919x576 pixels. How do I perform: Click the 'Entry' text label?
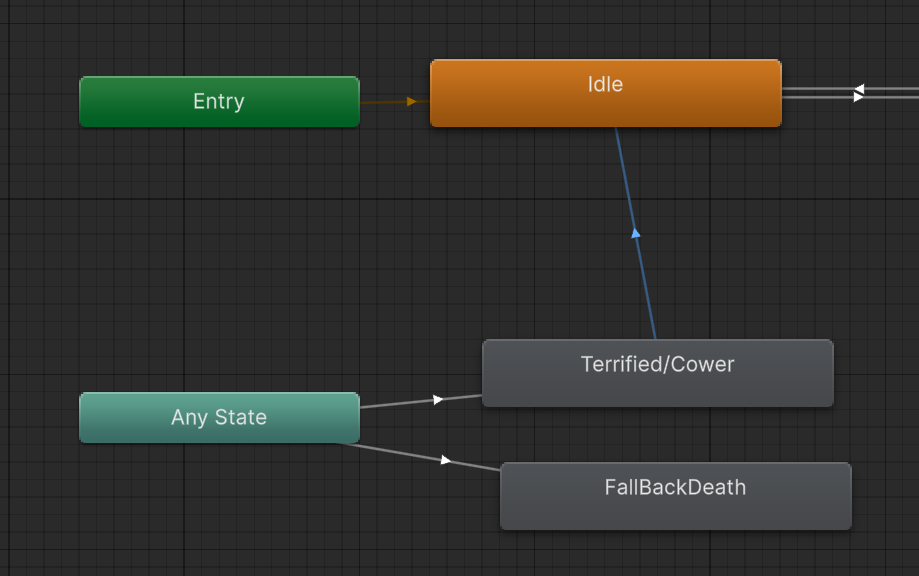pos(218,102)
